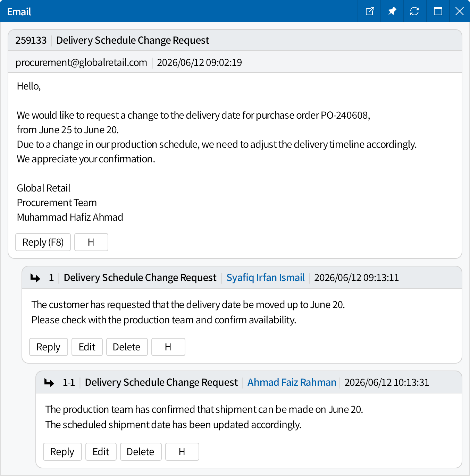Click the reply arrow icon beside thread 1-1

[x=49, y=382]
